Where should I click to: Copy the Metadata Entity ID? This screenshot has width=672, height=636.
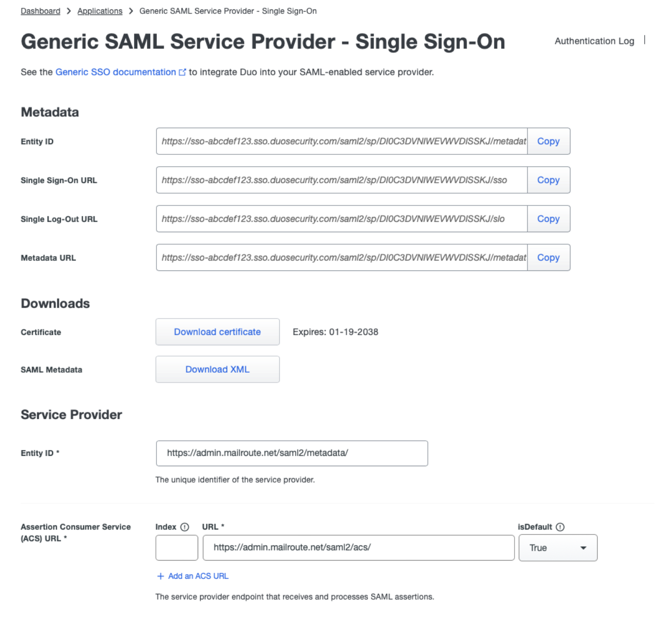pos(548,141)
